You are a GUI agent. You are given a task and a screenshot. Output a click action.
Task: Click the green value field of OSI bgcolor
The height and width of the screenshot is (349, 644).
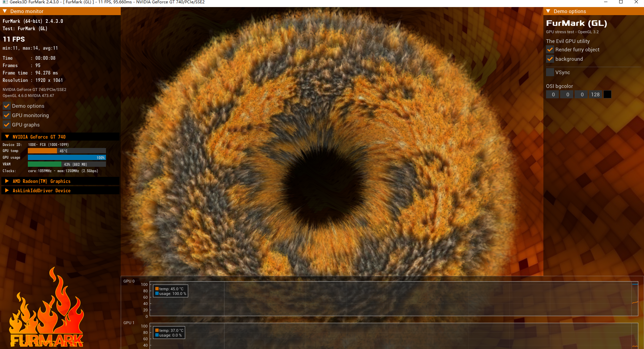point(567,95)
